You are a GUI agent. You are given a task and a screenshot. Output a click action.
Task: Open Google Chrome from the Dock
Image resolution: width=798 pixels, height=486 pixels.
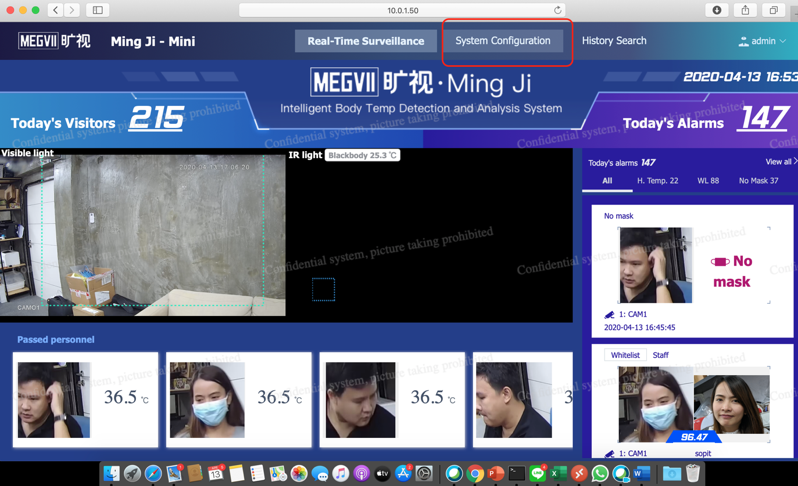(475, 474)
